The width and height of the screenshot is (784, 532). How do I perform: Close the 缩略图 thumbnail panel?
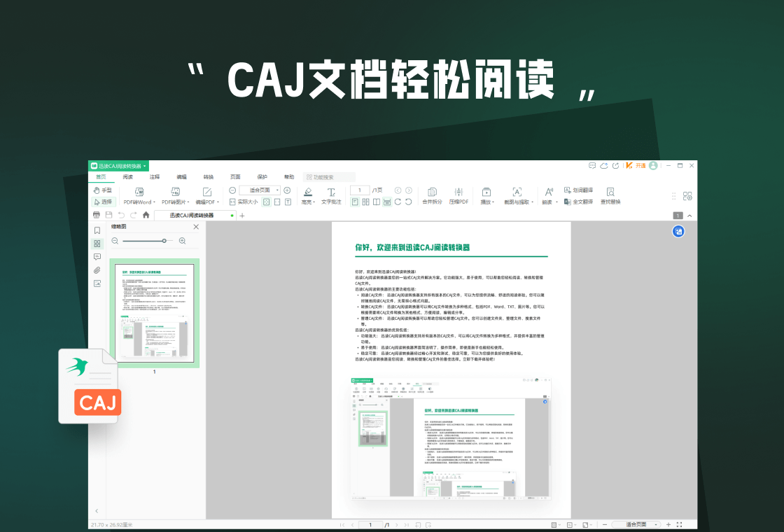tap(196, 227)
